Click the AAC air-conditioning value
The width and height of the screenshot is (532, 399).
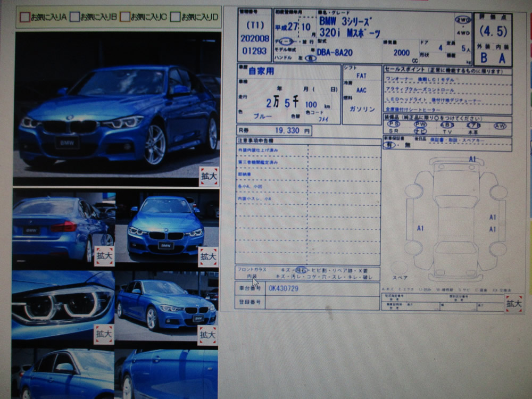pyautogui.click(x=361, y=90)
